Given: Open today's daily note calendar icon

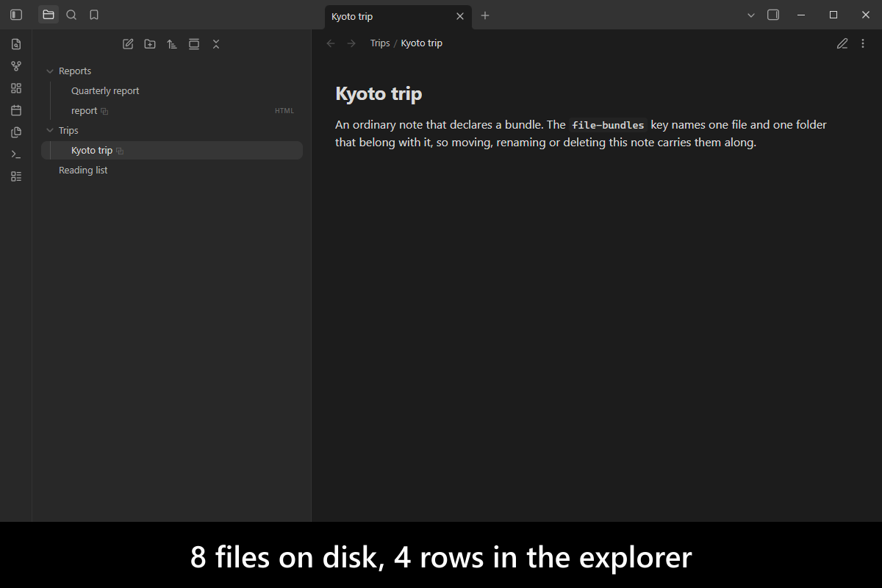Looking at the screenshot, I should click(16, 110).
